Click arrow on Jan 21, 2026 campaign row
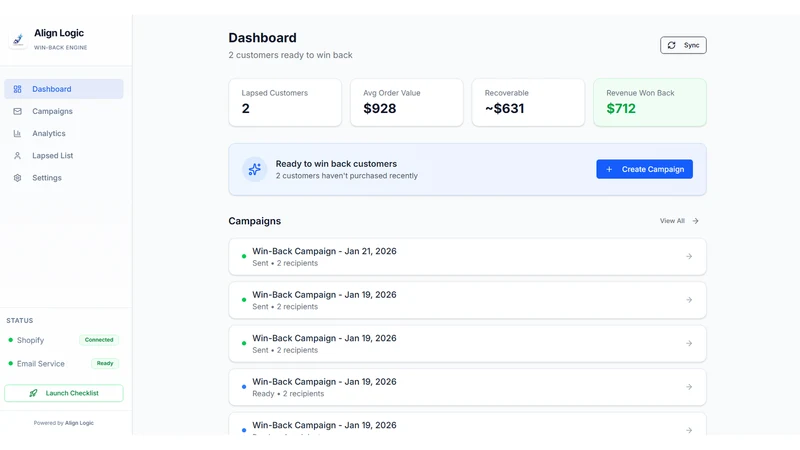 click(x=689, y=256)
